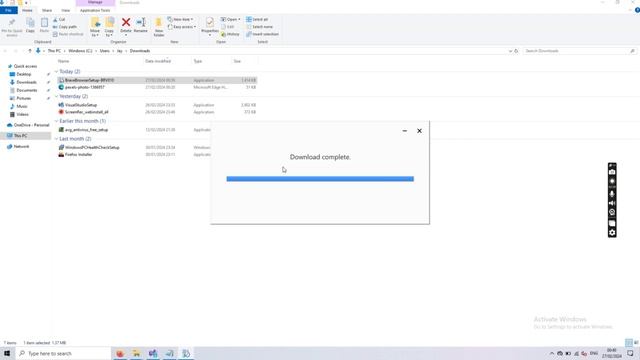640x360 pixels.
Task: Switch to the Share ribbon tab
Action: click(47, 10)
